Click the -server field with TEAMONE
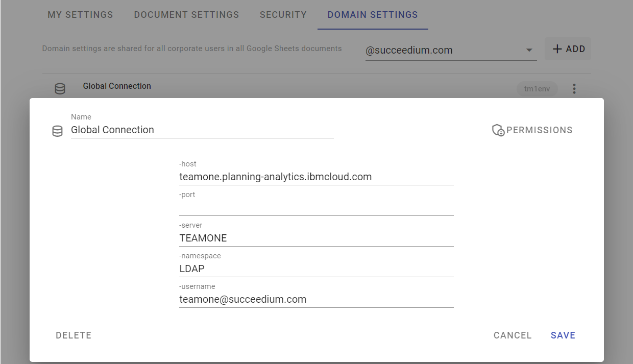633x364 pixels. (x=316, y=238)
